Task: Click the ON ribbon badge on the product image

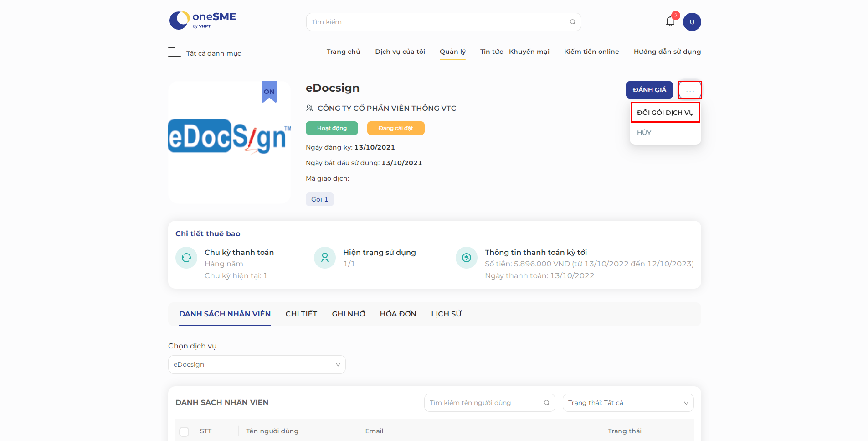Action: click(269, 92)
